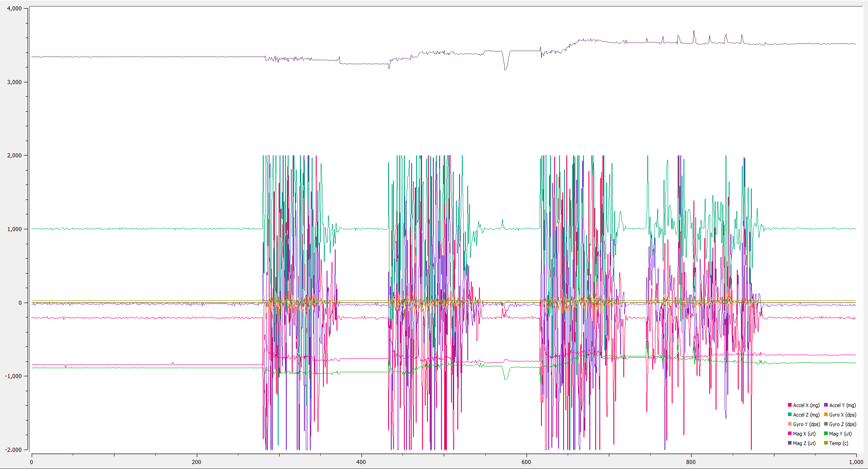Click the -1,000 label on the Y axis
Viewport: 868px width, 469px height.
[14, 376]
